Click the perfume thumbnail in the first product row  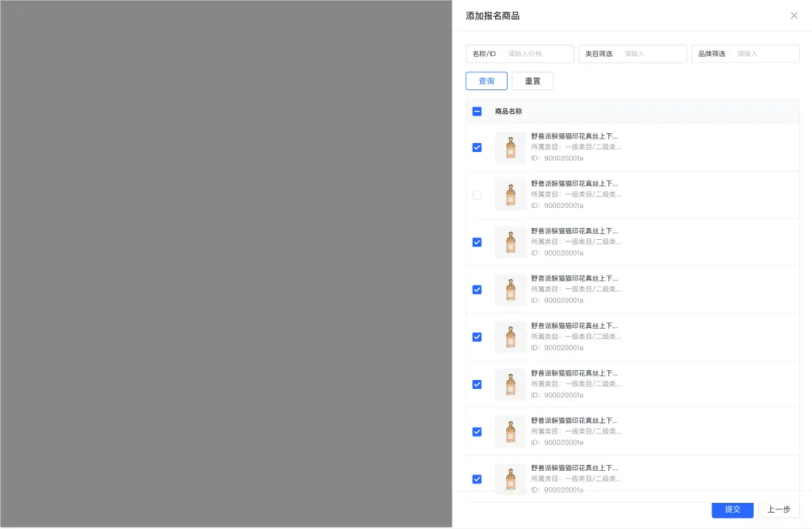[511, 148]
